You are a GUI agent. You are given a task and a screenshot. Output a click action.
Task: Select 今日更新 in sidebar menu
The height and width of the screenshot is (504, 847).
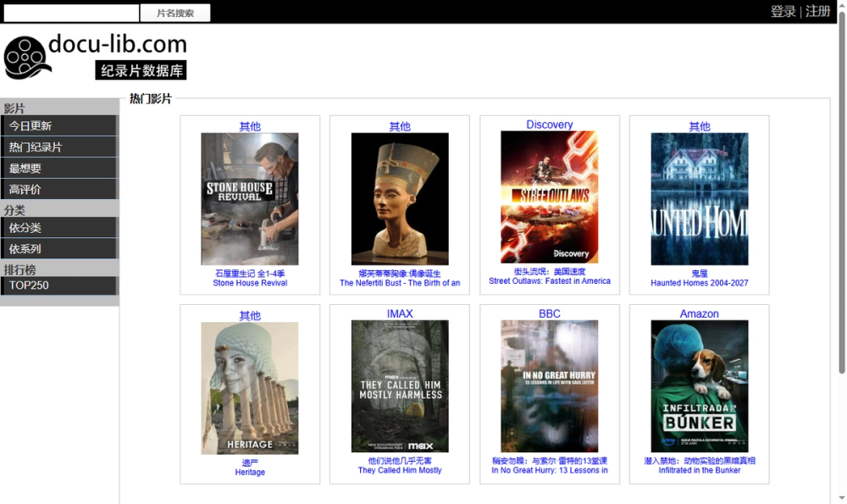[x=58, y=126]
